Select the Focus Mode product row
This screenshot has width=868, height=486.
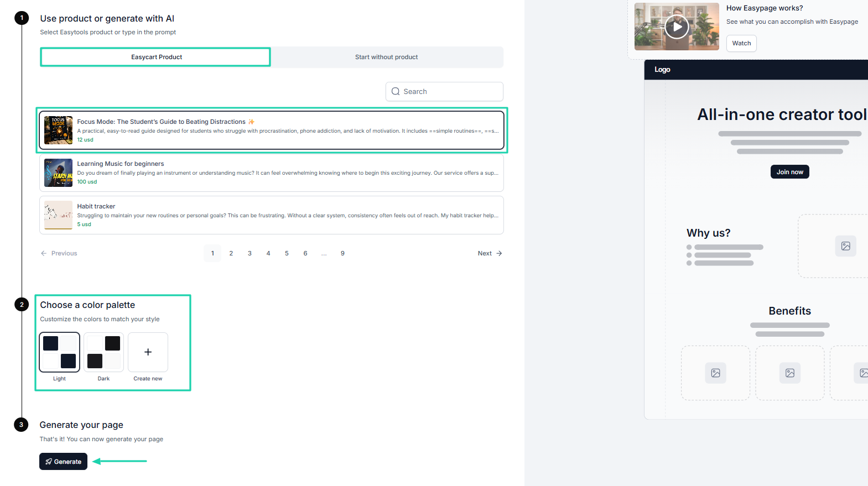(x=272, y=130)
